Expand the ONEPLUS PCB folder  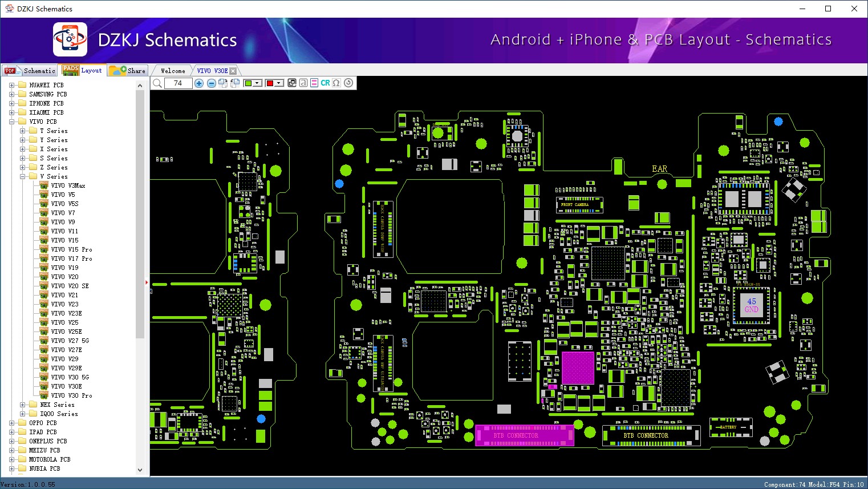11,441
